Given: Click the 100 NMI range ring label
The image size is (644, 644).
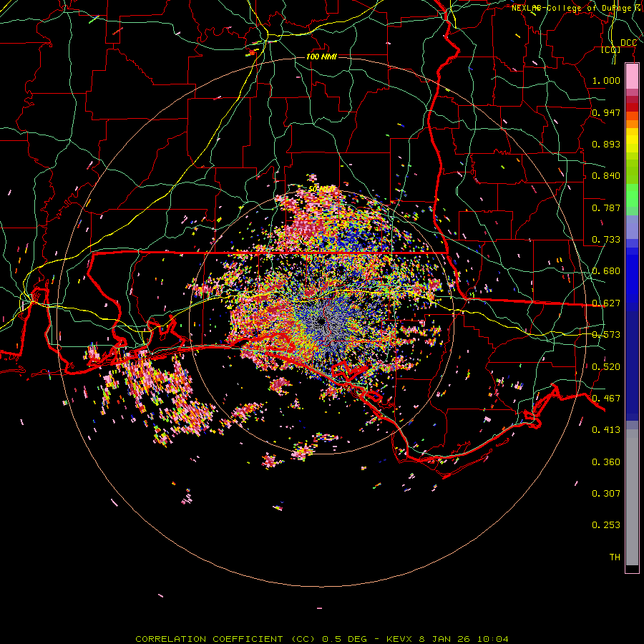Looking at the screenshot, I should pyautogui.click(x=321, y=57).
